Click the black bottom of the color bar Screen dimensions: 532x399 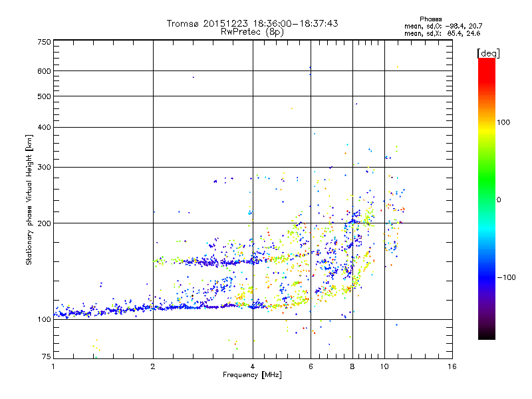[487, 335]
